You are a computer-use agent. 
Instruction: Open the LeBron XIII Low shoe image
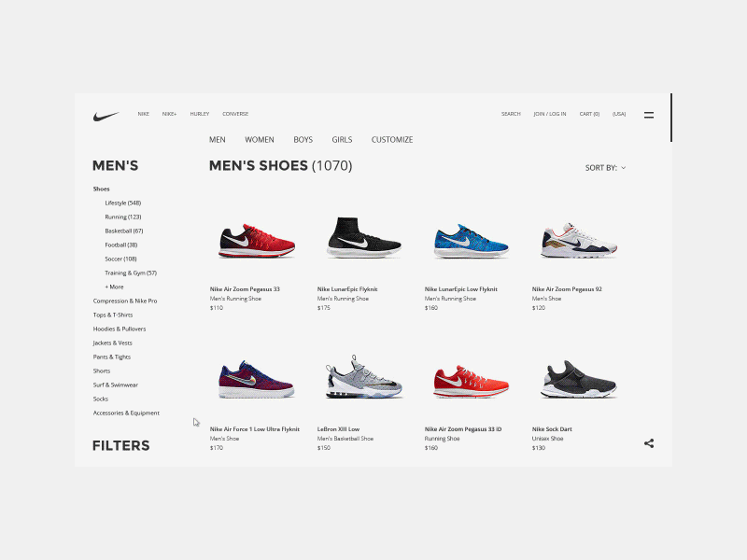point(364,377)
